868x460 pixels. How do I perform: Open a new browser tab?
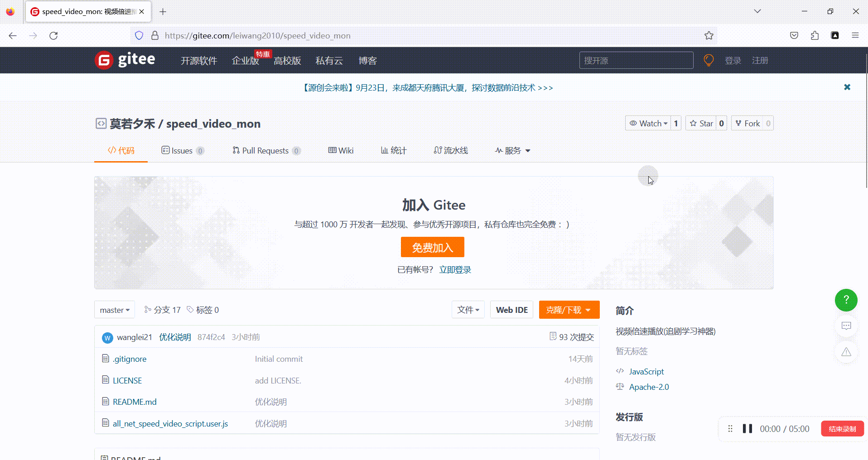pyautogui.click(x=163, y=12)
